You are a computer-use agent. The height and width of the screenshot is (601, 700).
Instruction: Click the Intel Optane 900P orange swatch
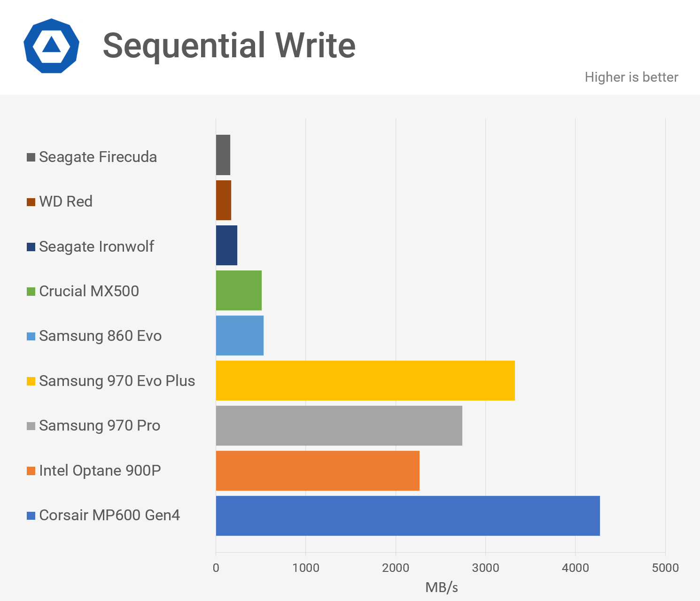(x=31, y=471)
